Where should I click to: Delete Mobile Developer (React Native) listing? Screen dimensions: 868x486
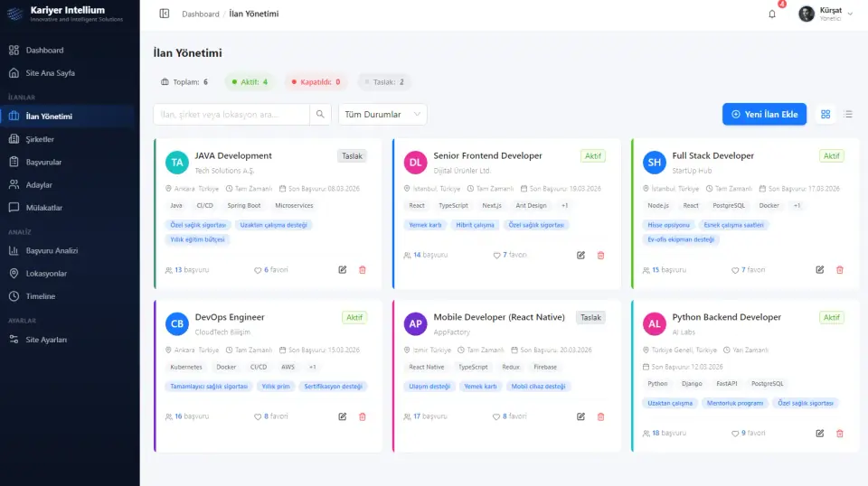pyautogui.click(x=600, y=416)
